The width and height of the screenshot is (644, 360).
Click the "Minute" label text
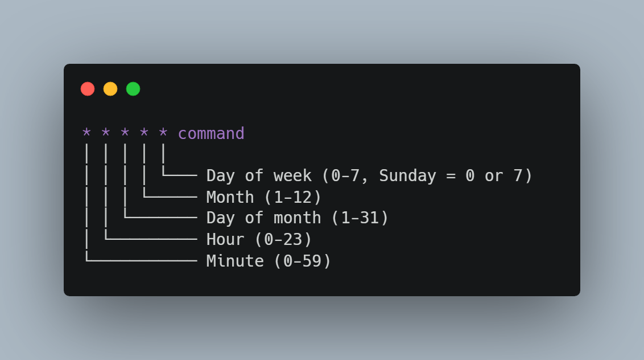pos(235,261)
